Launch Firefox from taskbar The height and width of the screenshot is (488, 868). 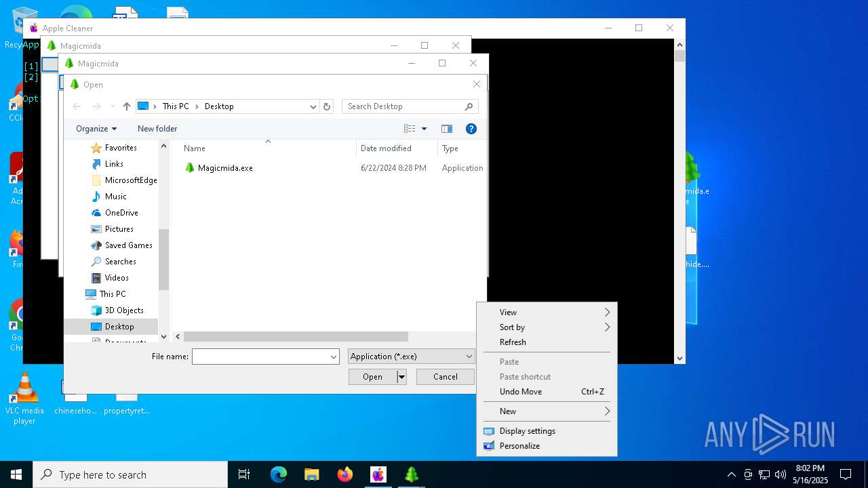click(x=345, y=474)
